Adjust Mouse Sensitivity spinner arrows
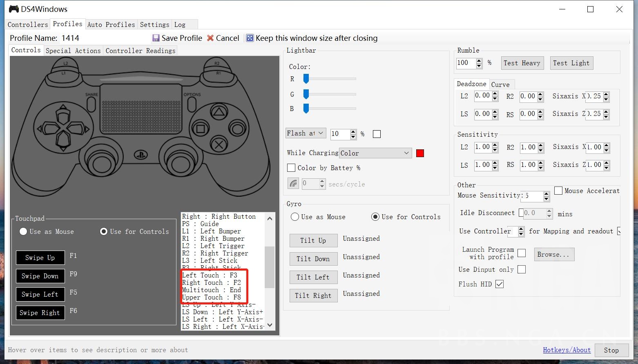 click(x=547, y=196)
